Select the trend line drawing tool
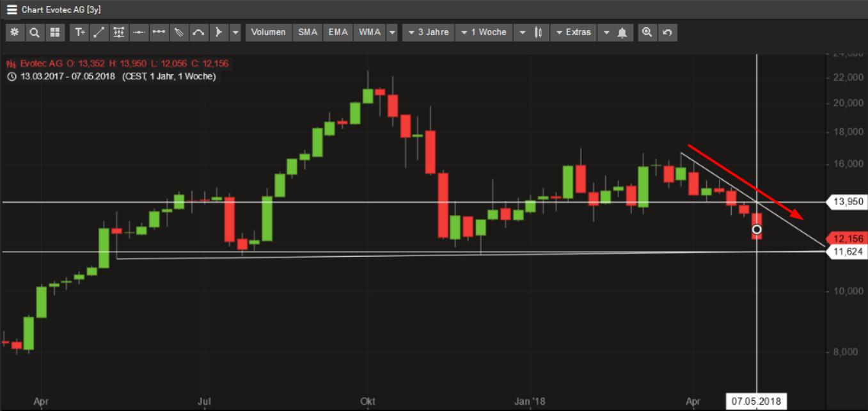Screen dimensions: 868x411 click(99, 33)
